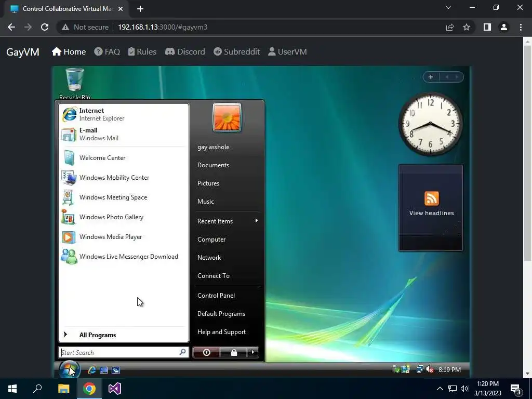532x399 pixels.
Task: Click the analog clock gadget
Action: point(431,124)
